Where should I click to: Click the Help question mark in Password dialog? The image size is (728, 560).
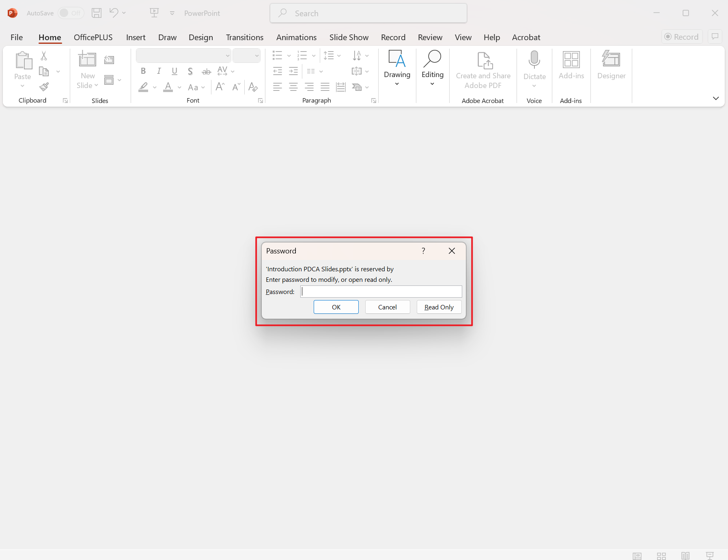423,251
